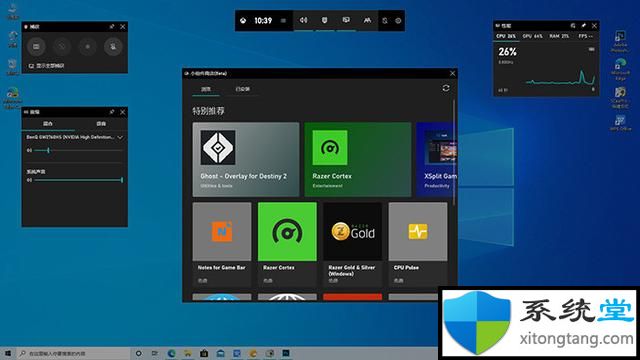This screenshot has width=640, height=360.
Task: Mute the BenQ output device speaker
Action: pos(29,151)
